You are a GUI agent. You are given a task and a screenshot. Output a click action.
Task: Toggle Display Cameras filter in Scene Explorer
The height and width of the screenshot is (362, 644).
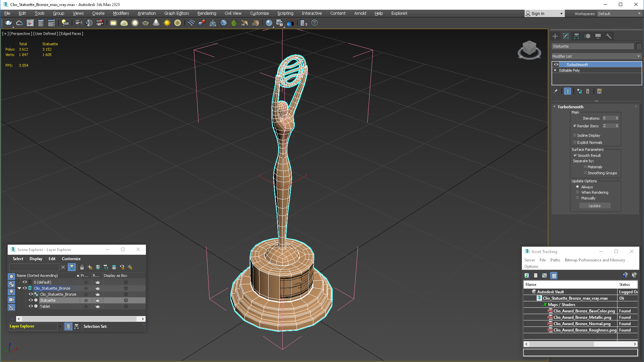point(11,300)
